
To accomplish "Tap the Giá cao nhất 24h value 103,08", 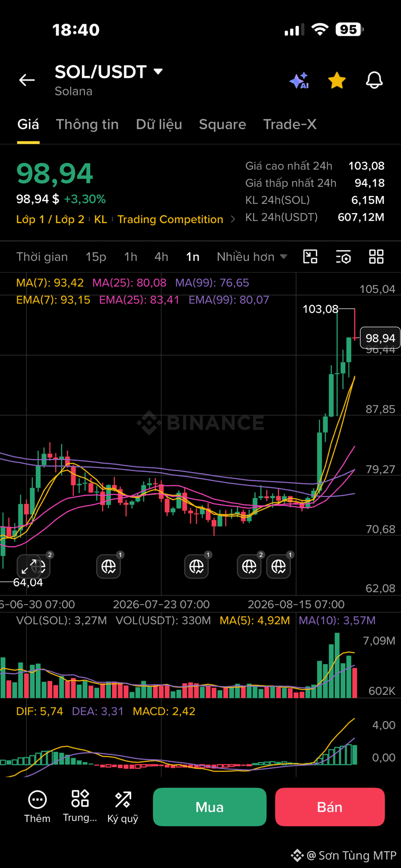I will click(367, 166).
